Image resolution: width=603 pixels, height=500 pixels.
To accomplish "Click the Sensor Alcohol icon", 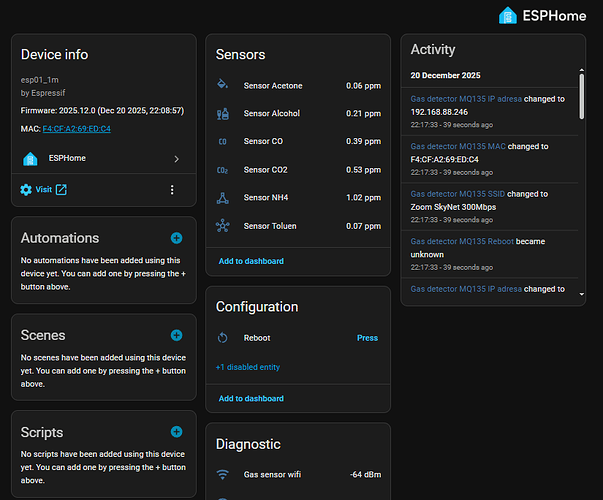I will tap(222, 114).
